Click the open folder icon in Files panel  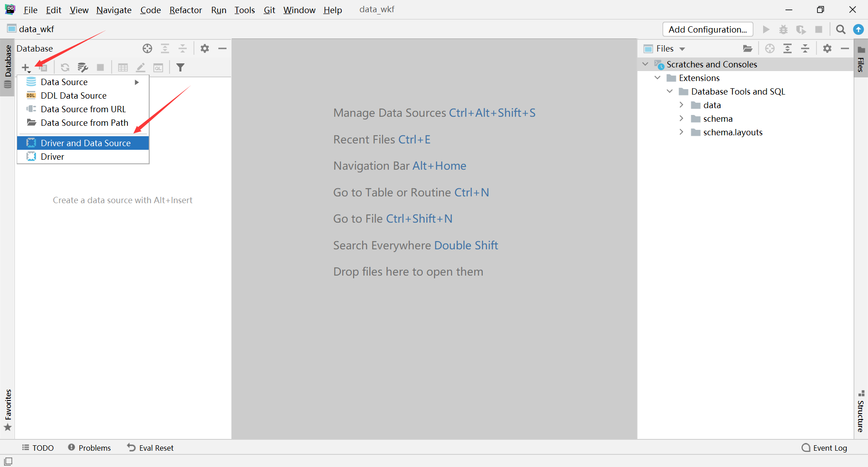(748, 48)
